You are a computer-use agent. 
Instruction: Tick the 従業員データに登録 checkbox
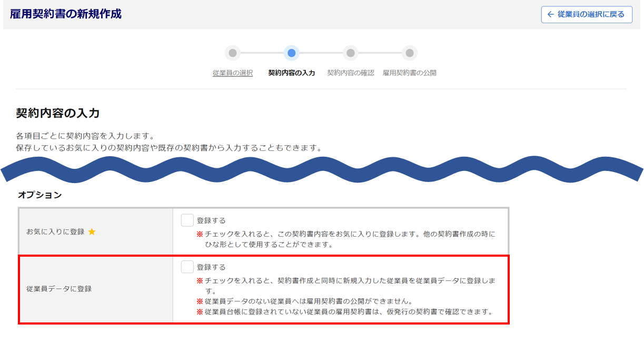click(187, 267)
